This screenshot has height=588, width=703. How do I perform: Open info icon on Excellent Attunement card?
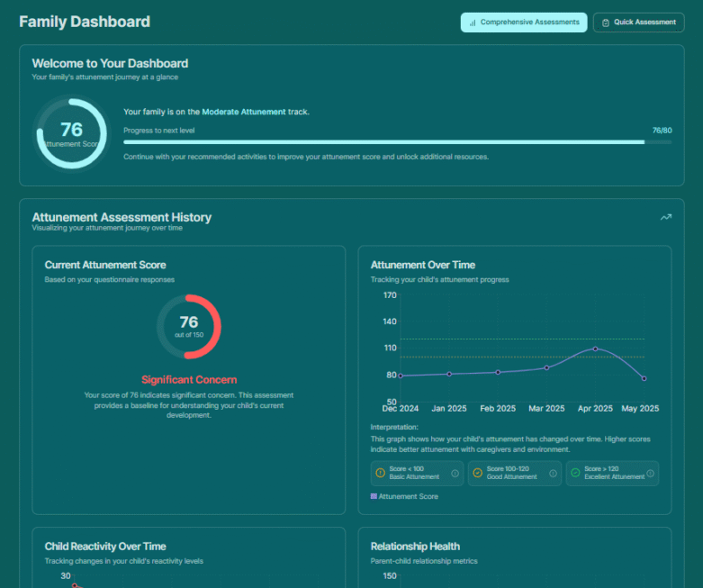pos(650,473)
